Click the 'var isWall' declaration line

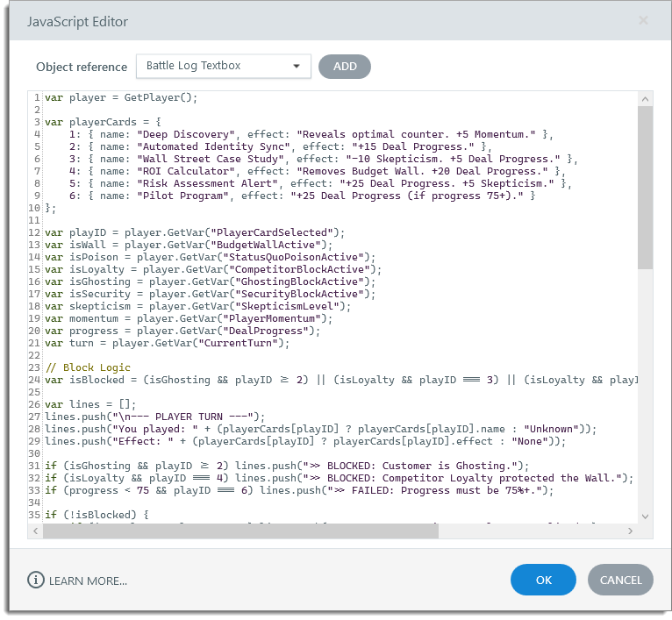(189, 245)
